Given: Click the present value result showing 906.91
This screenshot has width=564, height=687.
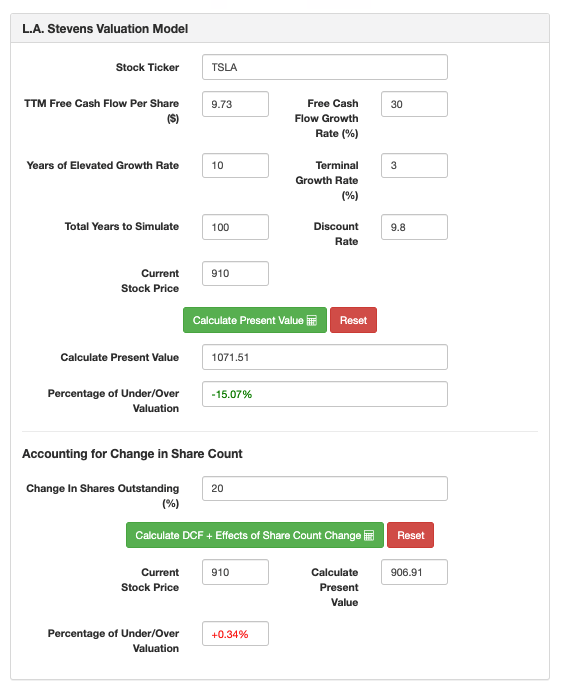Looking at the screenshot, I should coord(414,572).
